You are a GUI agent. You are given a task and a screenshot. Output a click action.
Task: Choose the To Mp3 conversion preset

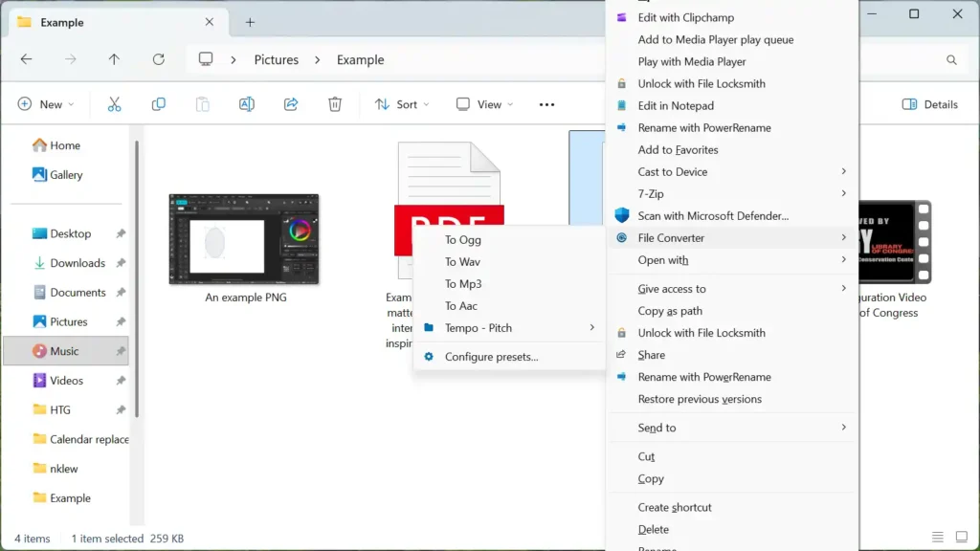pos(462,283)
